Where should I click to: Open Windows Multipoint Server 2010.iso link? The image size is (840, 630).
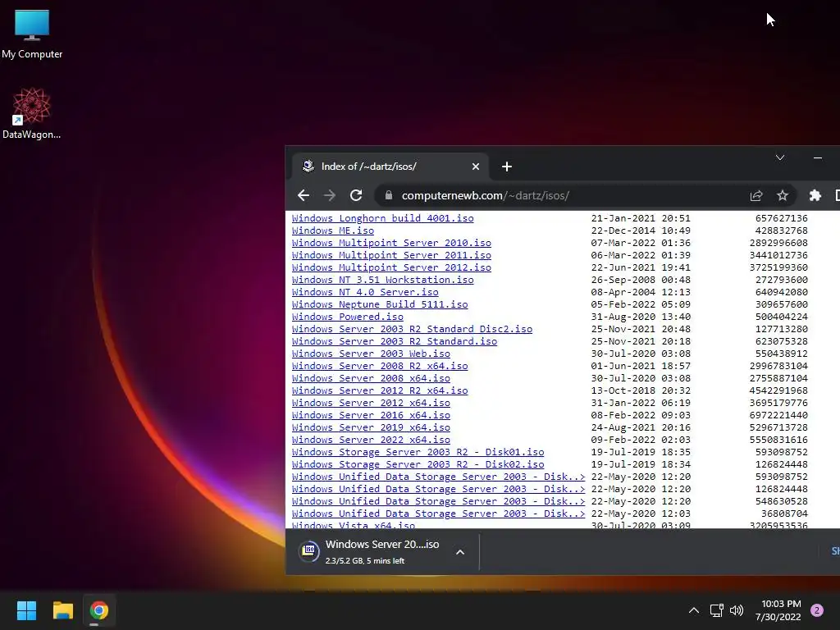click(x=391, y=243)
